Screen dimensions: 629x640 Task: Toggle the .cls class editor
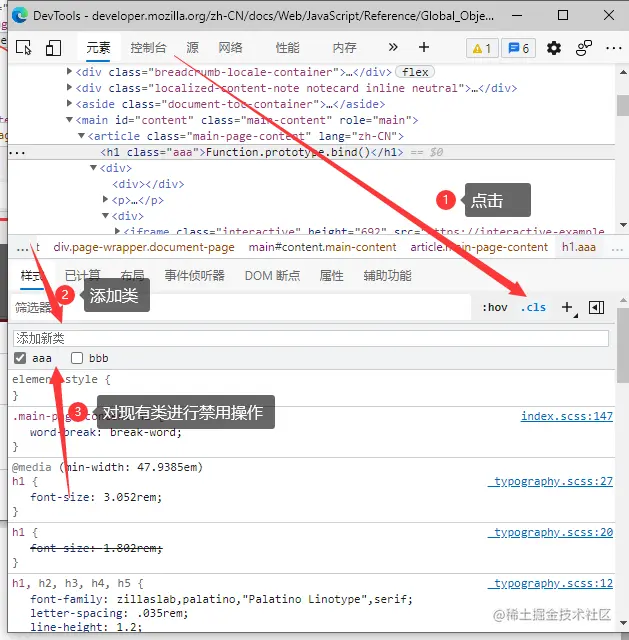(533, 307)
